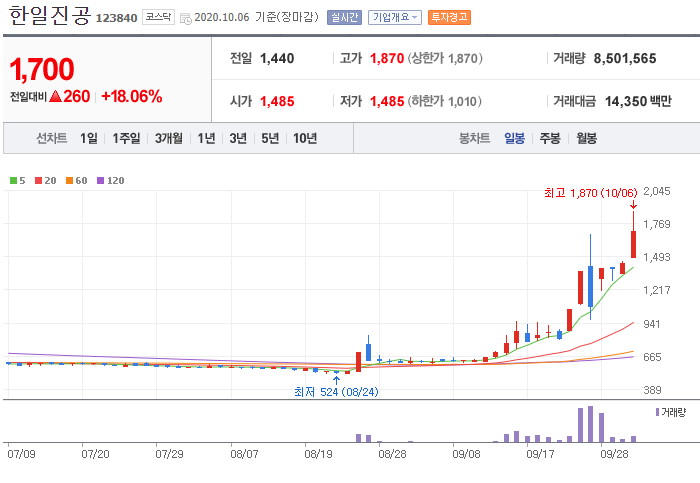The image size is (700, 483).
Task: Click the red up-triangle change icon
Action: pos(55,96)
